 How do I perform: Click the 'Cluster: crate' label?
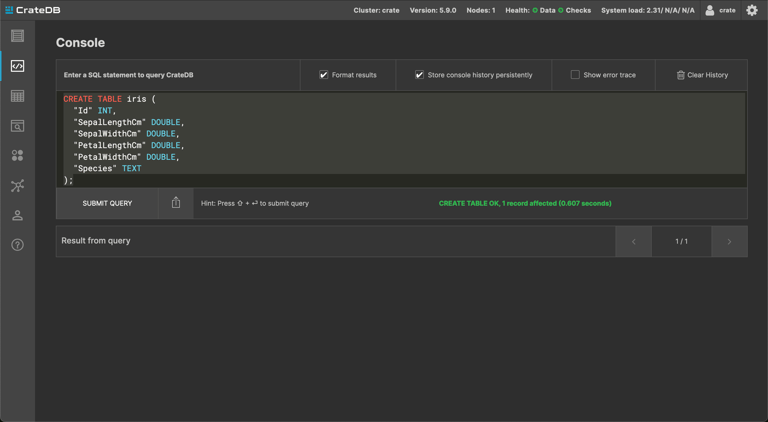point(376,10)
